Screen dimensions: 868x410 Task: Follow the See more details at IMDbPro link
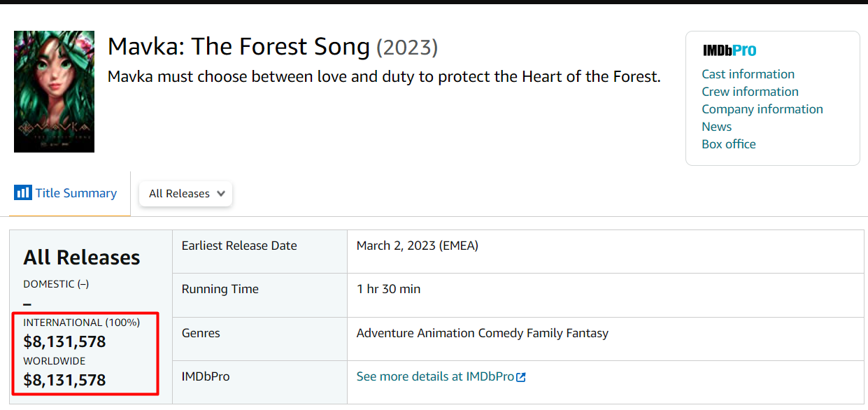click(435, 376)
